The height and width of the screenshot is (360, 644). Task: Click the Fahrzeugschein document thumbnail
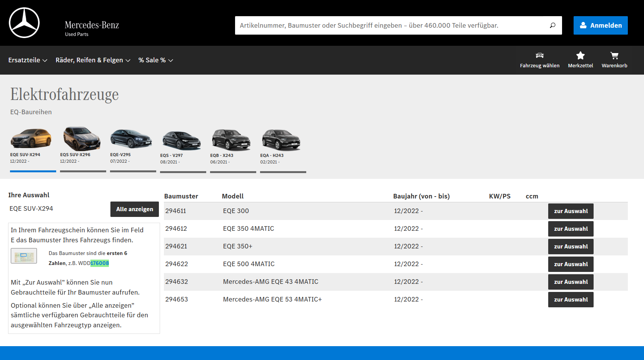coord(24,256)
